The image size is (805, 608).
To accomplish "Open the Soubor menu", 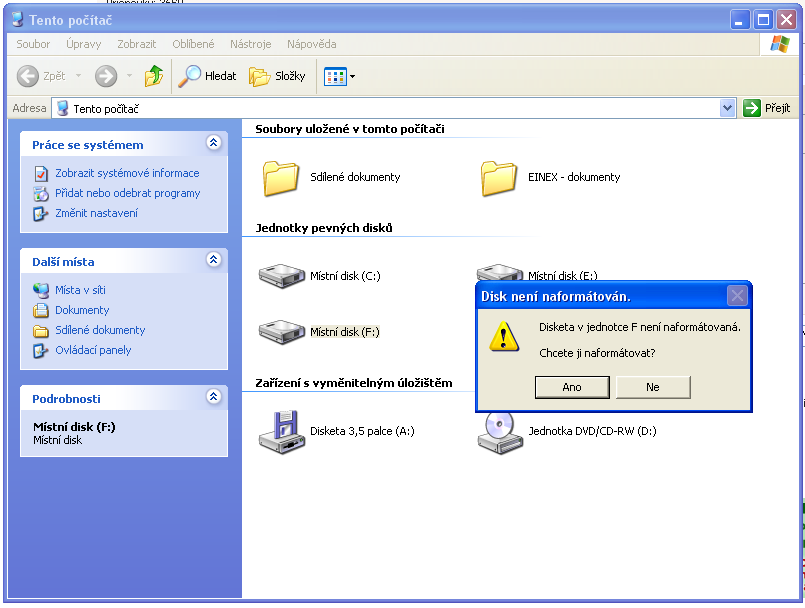I will click(x=33, y=44).
